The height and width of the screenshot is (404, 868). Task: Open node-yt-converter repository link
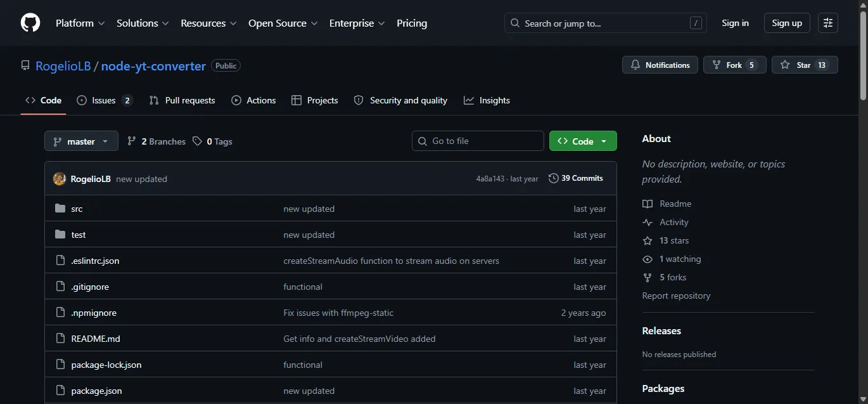153,66
